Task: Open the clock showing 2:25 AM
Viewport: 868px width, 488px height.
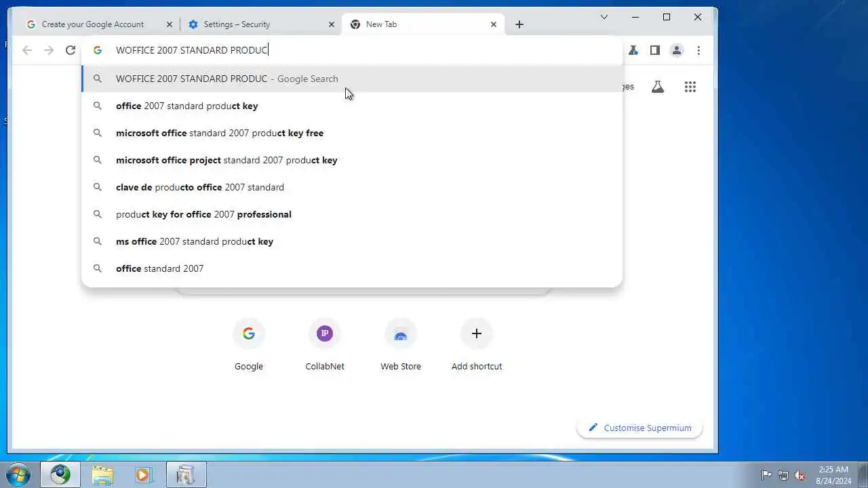Action: pos(833,475)
